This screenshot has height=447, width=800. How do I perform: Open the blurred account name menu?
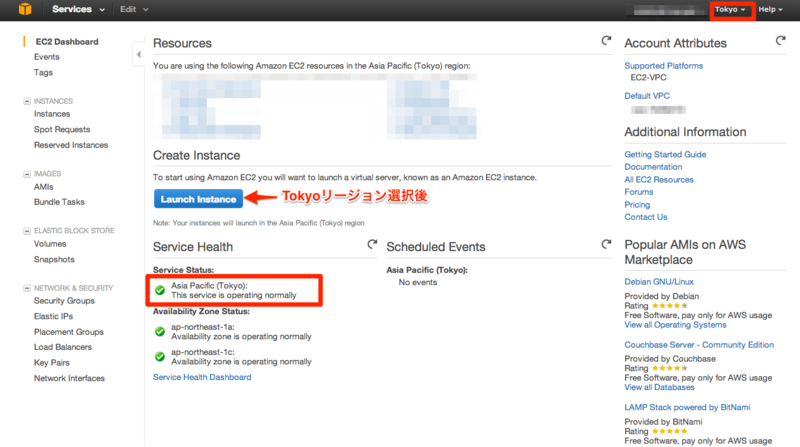[x=664, y=10]
